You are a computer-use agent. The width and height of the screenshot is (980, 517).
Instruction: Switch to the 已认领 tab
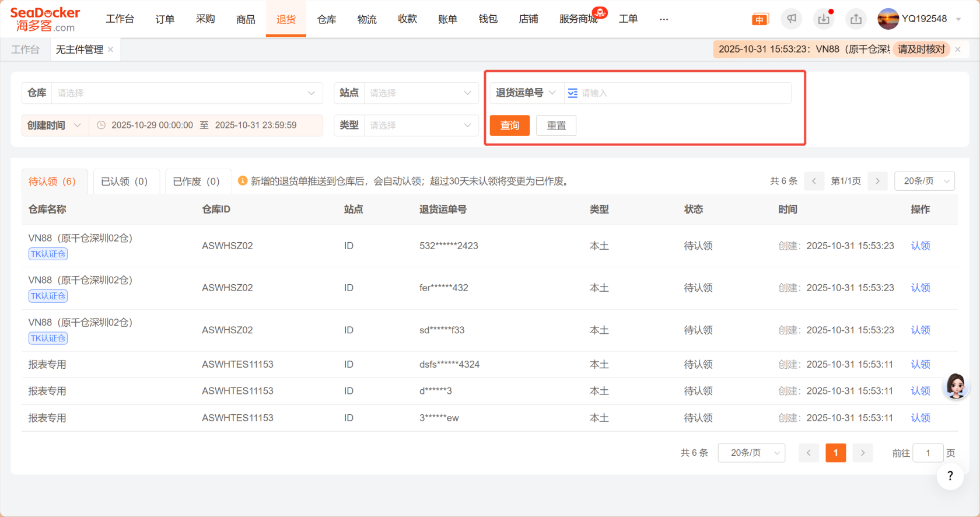click(124, 181)
